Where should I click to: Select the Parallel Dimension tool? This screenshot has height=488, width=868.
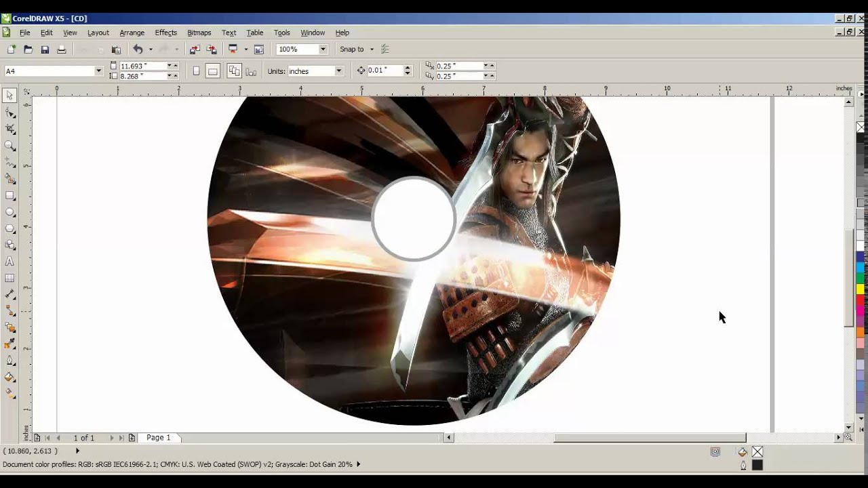pyautogui.click(x=10, y=295)
